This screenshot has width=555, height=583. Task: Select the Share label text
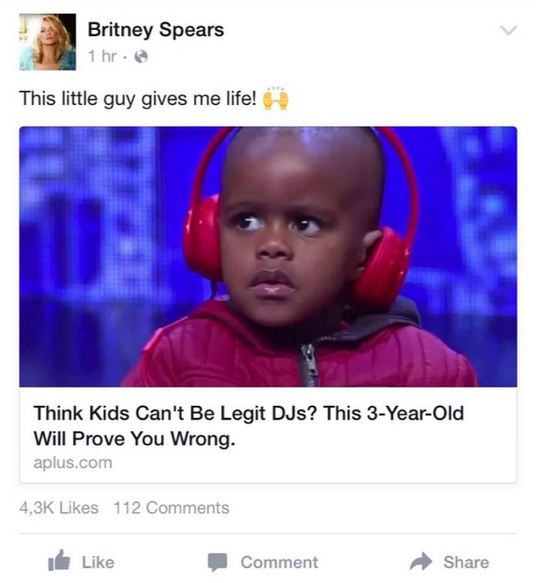[x=466, y=562]
